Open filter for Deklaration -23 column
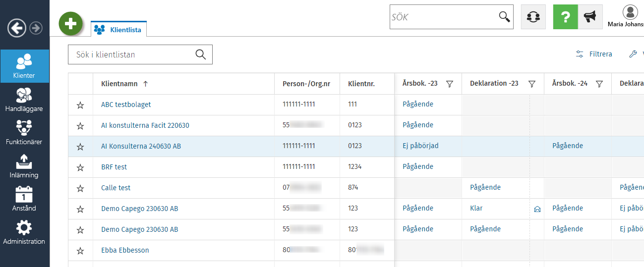The height and width of the screenshot is (267, 644). point(532,84)
